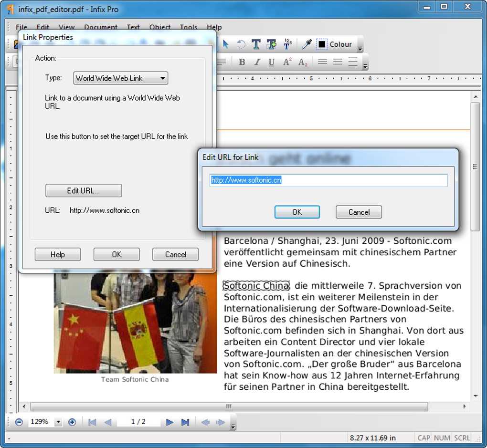Click the Edit URL... button

tap(84, 191)
